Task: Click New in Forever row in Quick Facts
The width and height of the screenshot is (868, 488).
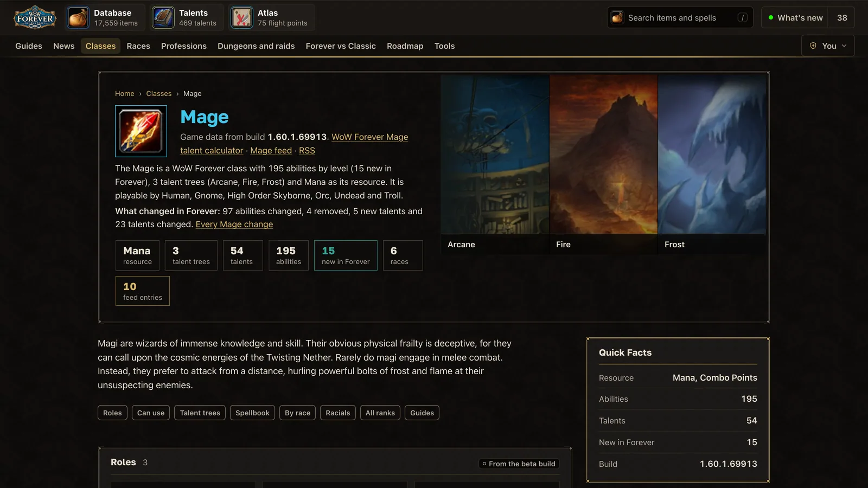Action: pyautogui.click(x=678, y=442)
